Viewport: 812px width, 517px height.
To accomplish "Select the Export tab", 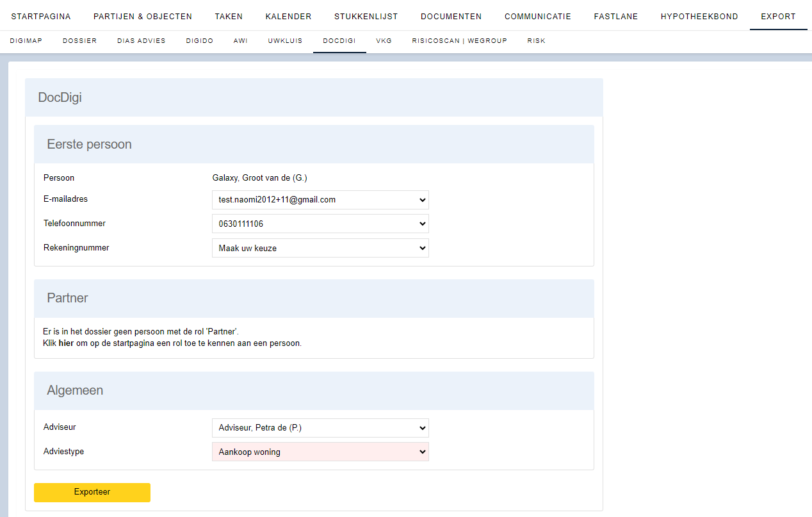I will click(778, 17).
